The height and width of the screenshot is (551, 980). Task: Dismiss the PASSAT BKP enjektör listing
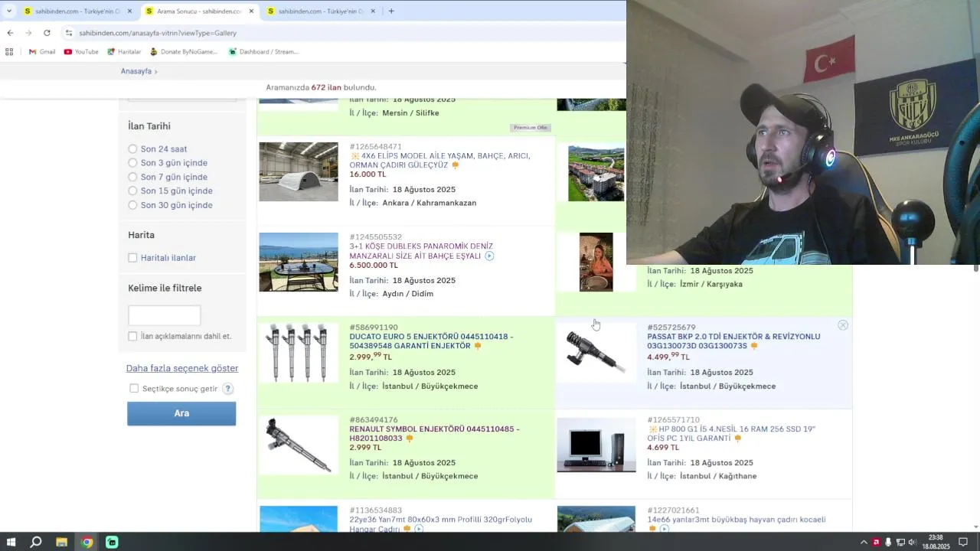843,325
